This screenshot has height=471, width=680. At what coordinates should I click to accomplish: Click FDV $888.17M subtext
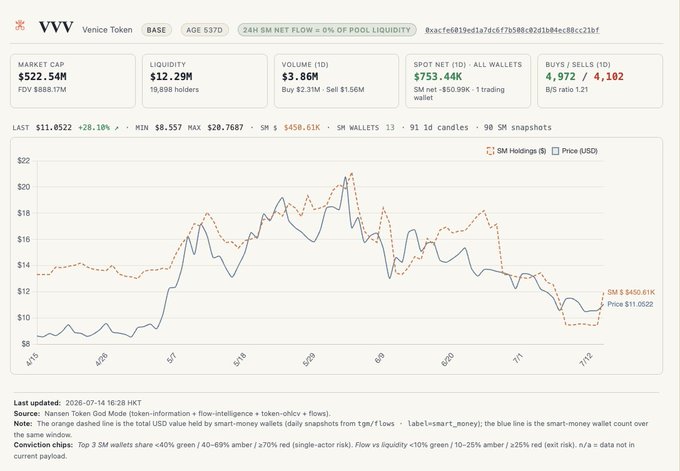pyautogui.click(x=42, y=90)
